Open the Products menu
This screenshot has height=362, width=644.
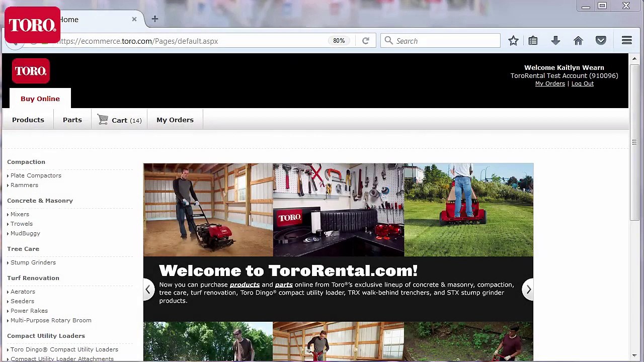(28, 120)
